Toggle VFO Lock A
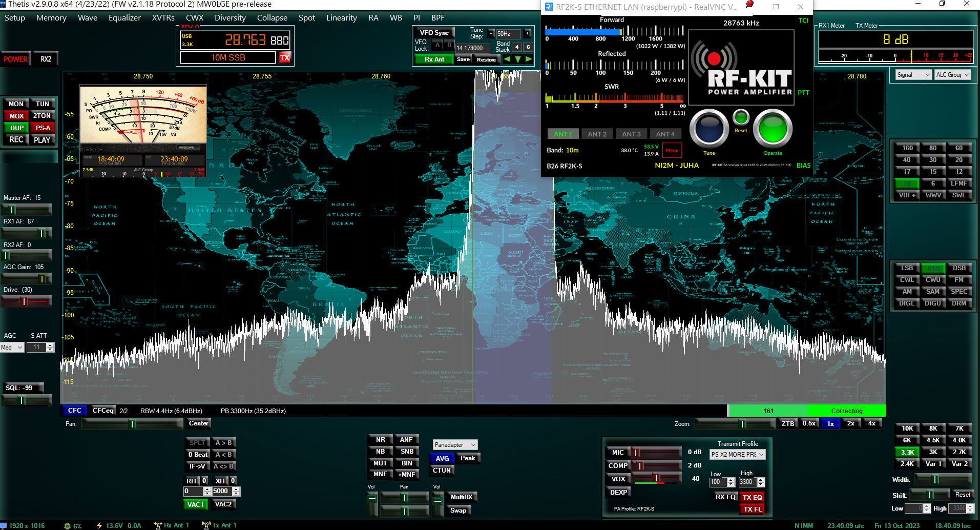Image resolution: width=980 pixels, height=530 pixels. tap(437, 45)
